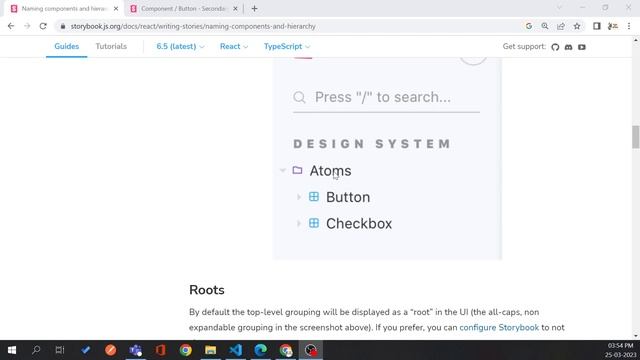Open Microsoft Edge from taskbar

[260, 350]
